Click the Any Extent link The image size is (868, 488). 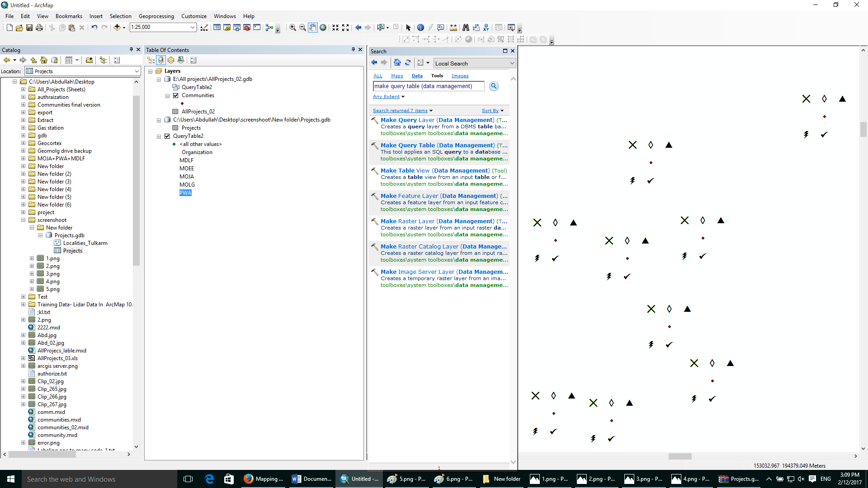(x=386, y=97)
